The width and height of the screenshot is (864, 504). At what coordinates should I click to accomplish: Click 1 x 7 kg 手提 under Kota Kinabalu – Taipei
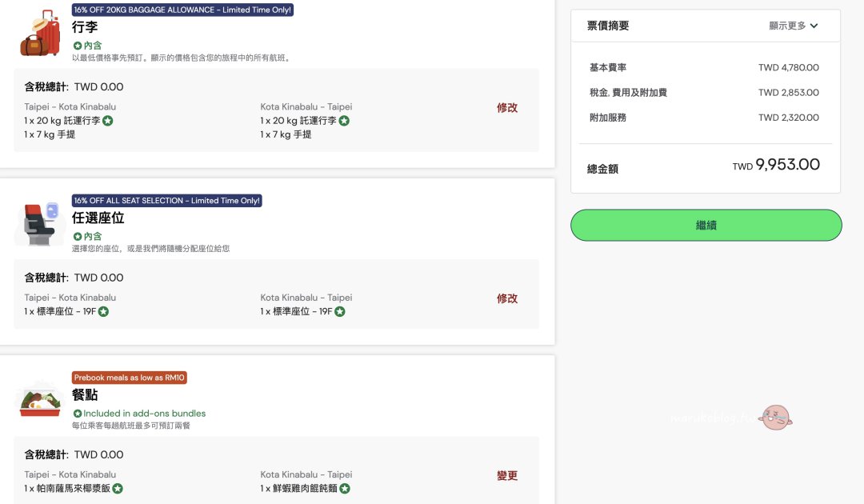[286, 134]
